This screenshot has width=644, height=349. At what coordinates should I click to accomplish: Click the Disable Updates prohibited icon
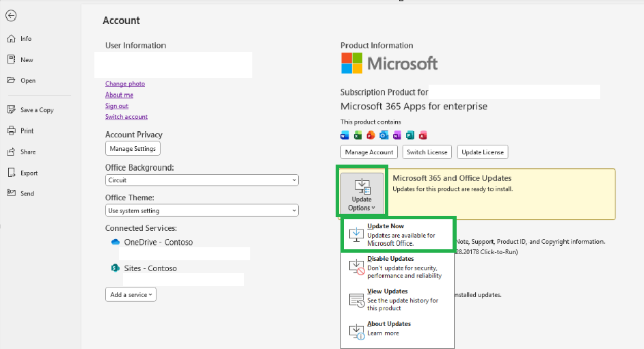click(356, 267)
